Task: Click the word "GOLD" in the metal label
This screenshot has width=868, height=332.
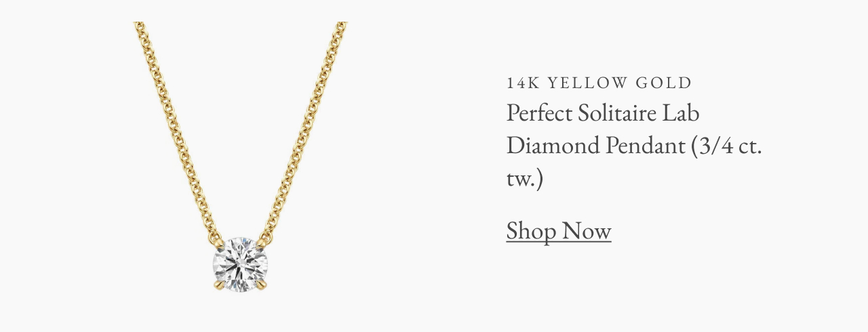Action: click(x=664, y=83)
